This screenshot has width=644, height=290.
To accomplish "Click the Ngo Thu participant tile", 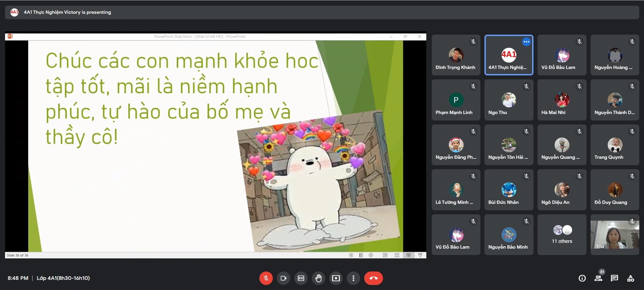I will [509, 100].
